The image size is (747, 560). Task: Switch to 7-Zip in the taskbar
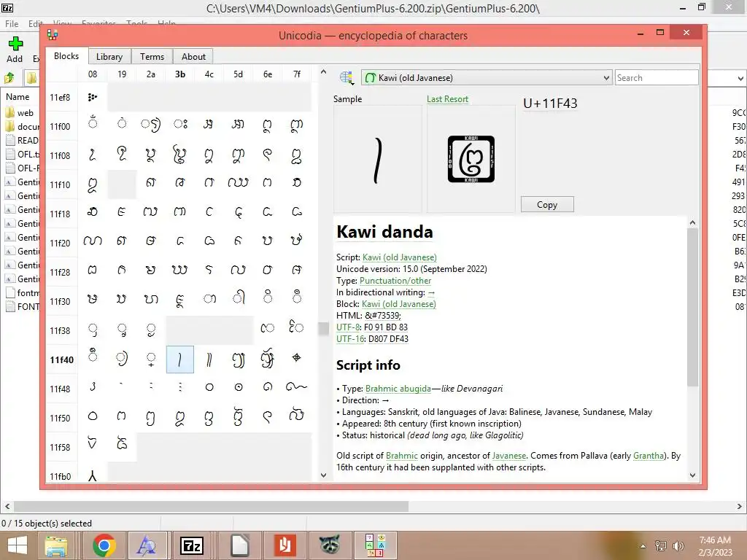pyautogui.click(x=192, y=545)
